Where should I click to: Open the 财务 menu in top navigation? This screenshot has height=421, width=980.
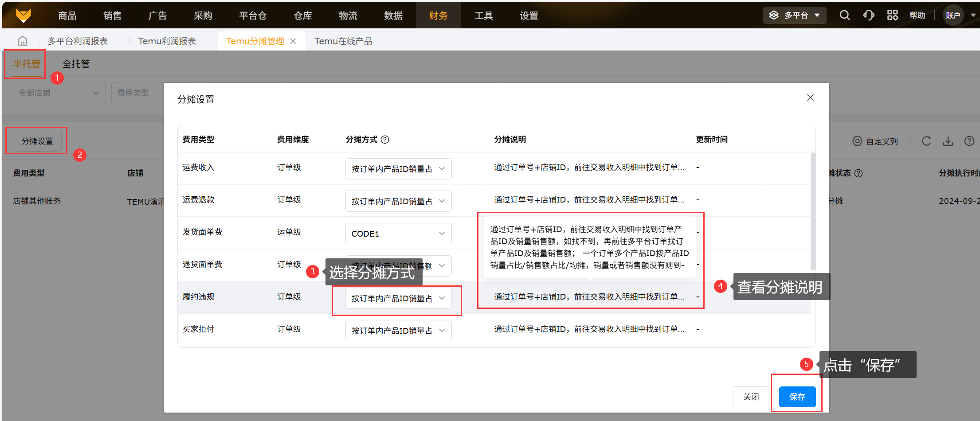click(438, 16)
